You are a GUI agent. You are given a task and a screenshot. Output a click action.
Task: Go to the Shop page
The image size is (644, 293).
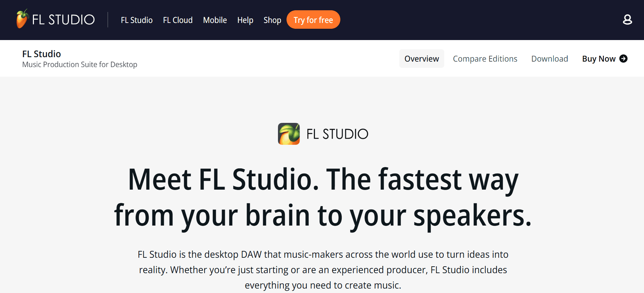(272, 20)
